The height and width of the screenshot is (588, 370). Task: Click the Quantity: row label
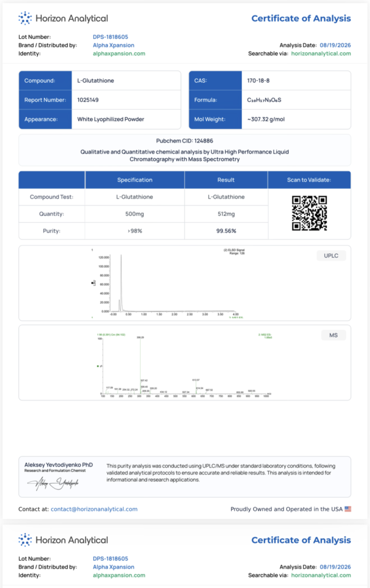click(51, 213)
